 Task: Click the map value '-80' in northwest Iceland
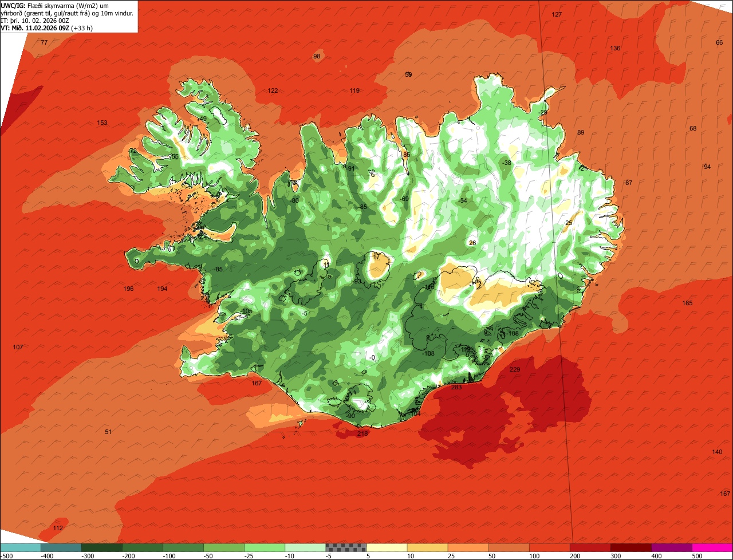coord(294,201)
